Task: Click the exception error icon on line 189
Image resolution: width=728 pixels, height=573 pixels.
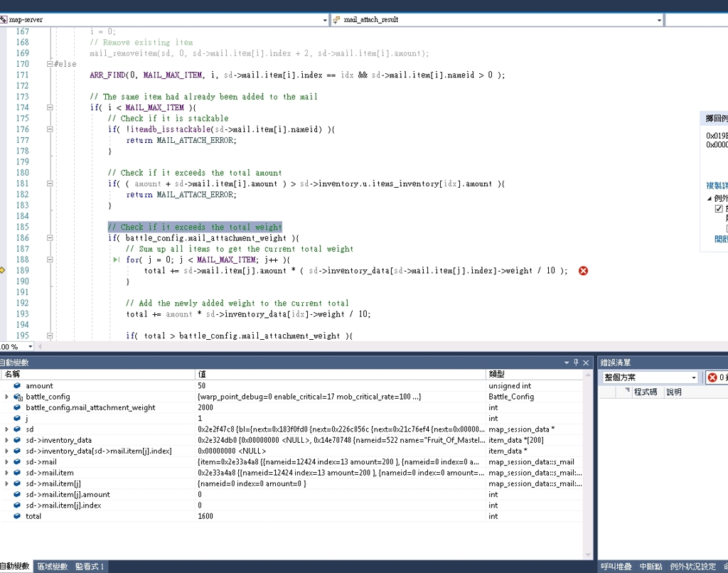Action: coord(583,271)
